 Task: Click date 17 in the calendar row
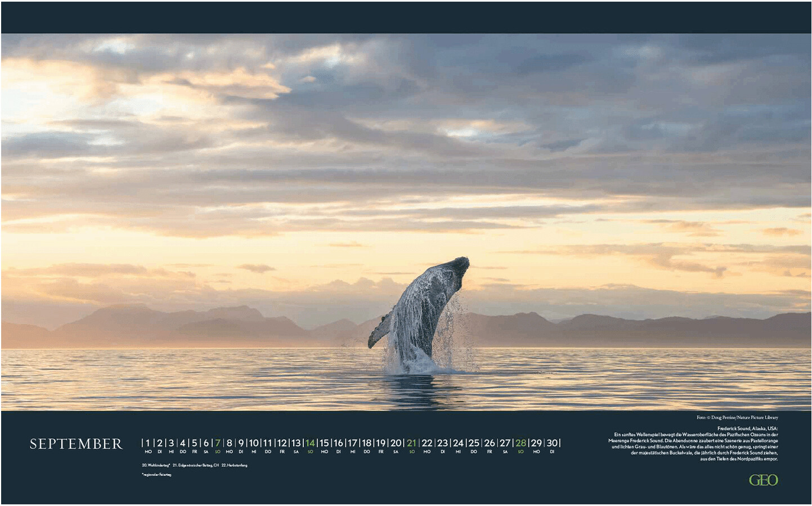[352, 444]
